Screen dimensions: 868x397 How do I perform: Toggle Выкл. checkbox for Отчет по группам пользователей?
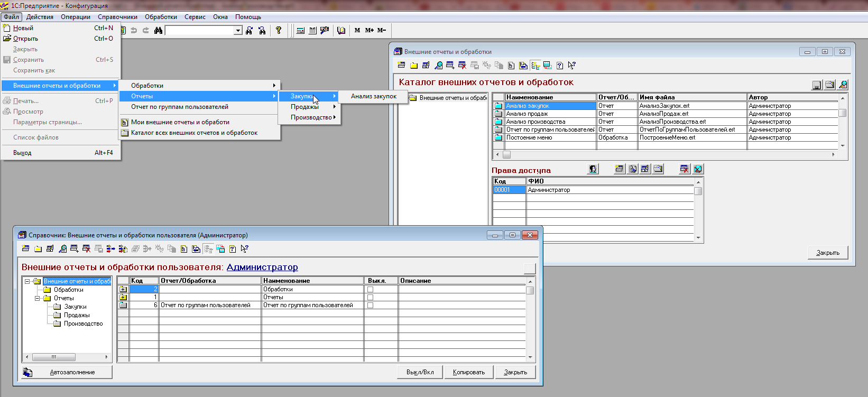tap(370, 305)
